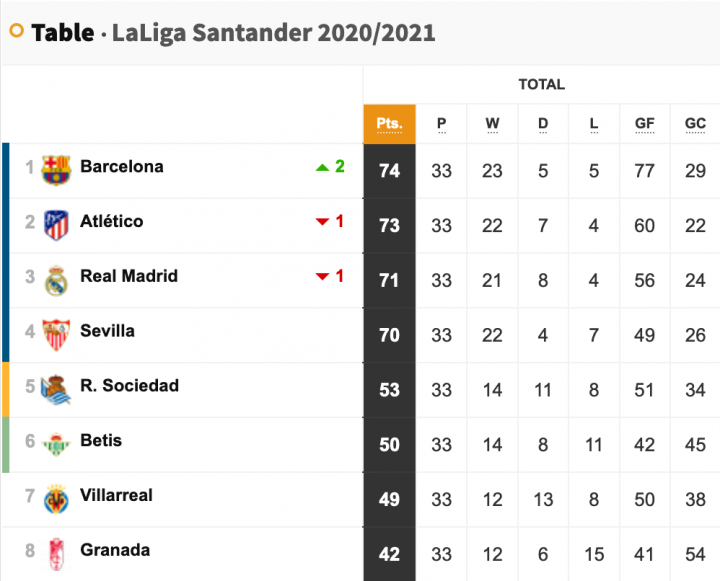
Task: Select the GF column header
Action: (644, 124)
